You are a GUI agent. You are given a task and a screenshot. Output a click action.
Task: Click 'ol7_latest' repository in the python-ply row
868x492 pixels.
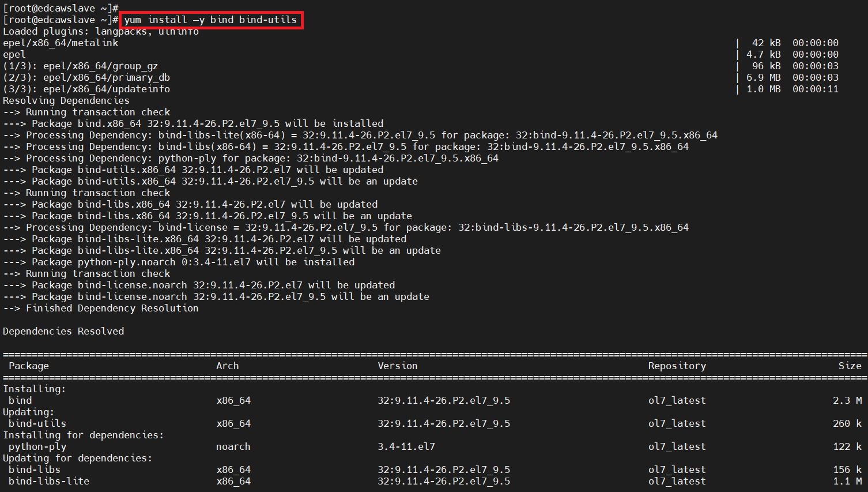pos(677,446)
